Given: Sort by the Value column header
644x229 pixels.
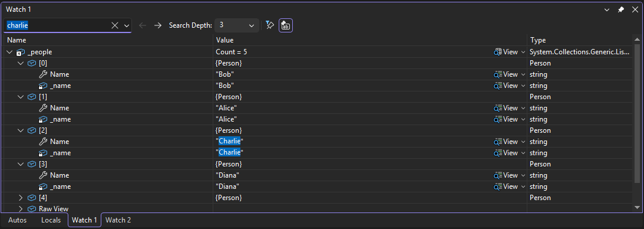Looking at the screenshot, I should (x=370, y=40).
